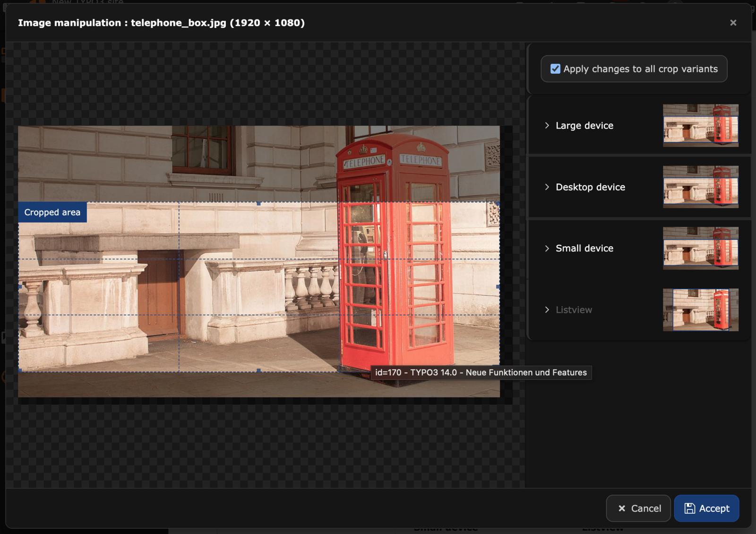
Task: Close the Image manipulation dialog
Action: click(x=733, y=23)
